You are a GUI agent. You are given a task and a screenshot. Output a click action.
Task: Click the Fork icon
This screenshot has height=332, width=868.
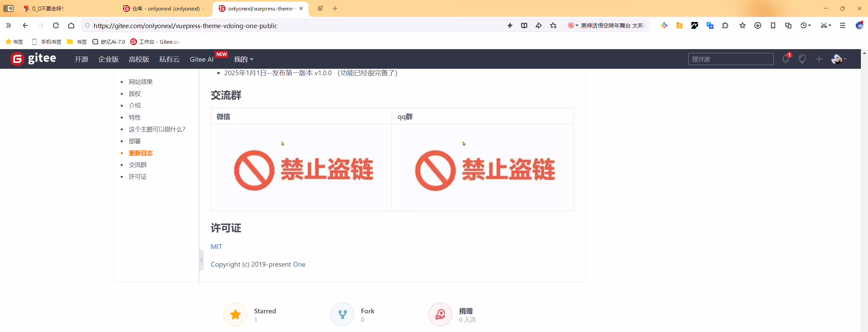(342, 315)
